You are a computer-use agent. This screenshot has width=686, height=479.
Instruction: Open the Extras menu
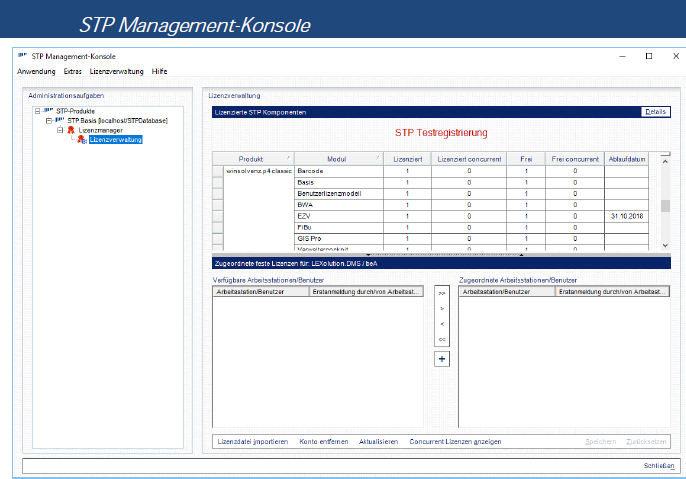tap(73, 71)
